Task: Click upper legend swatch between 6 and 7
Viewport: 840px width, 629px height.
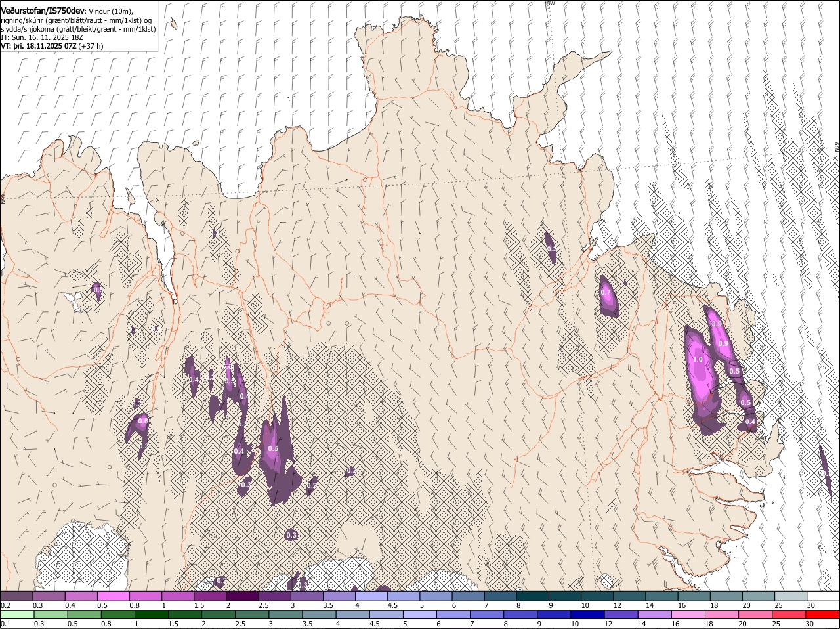Action: tap(468, 596)
